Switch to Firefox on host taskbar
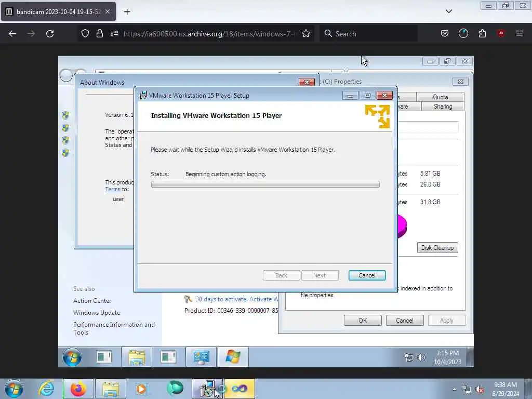532x399 pixels. click(x=78, y=389)
